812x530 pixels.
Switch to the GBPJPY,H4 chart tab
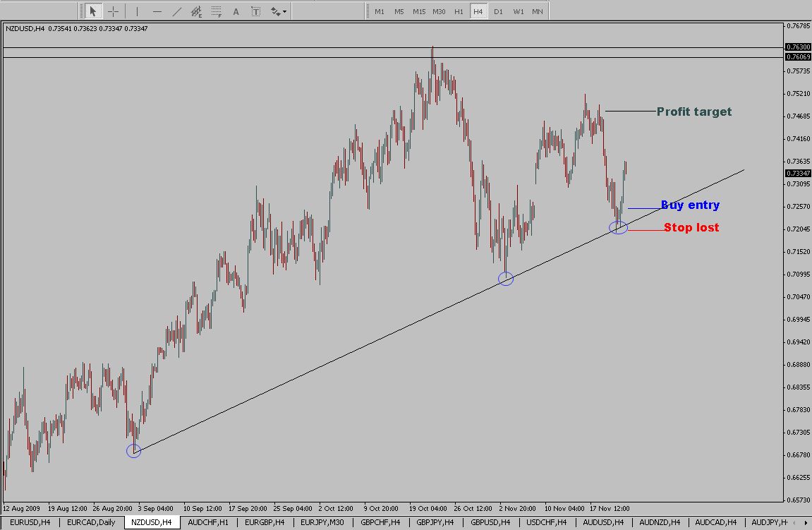(434, 522)
